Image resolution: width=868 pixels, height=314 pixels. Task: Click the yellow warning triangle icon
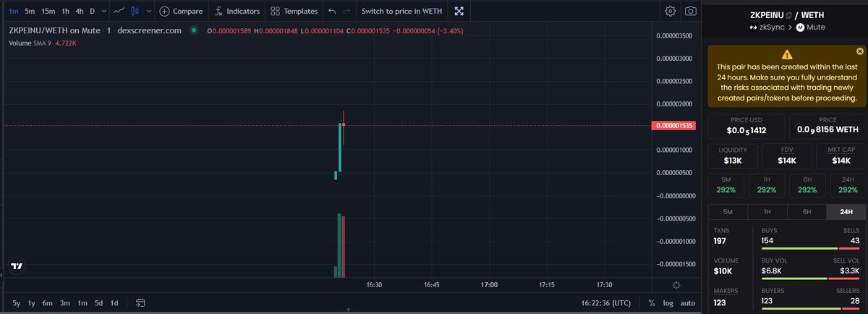[787, 55]
